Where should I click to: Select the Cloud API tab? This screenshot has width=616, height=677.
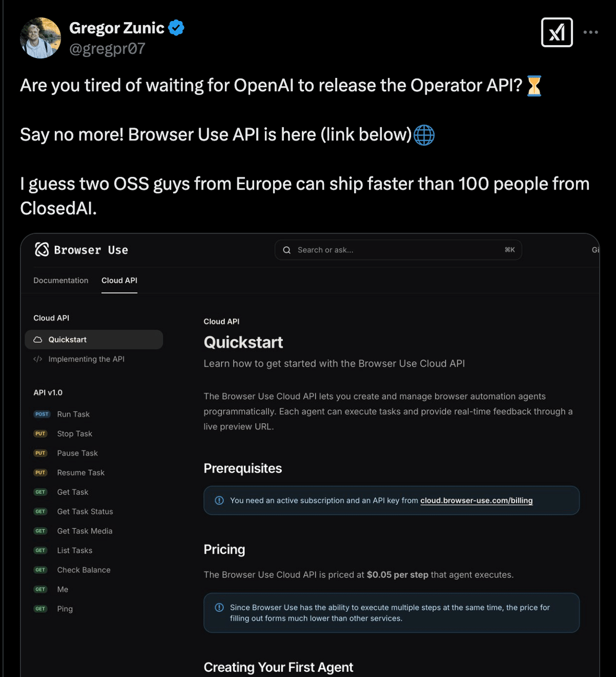click(119, 280)
